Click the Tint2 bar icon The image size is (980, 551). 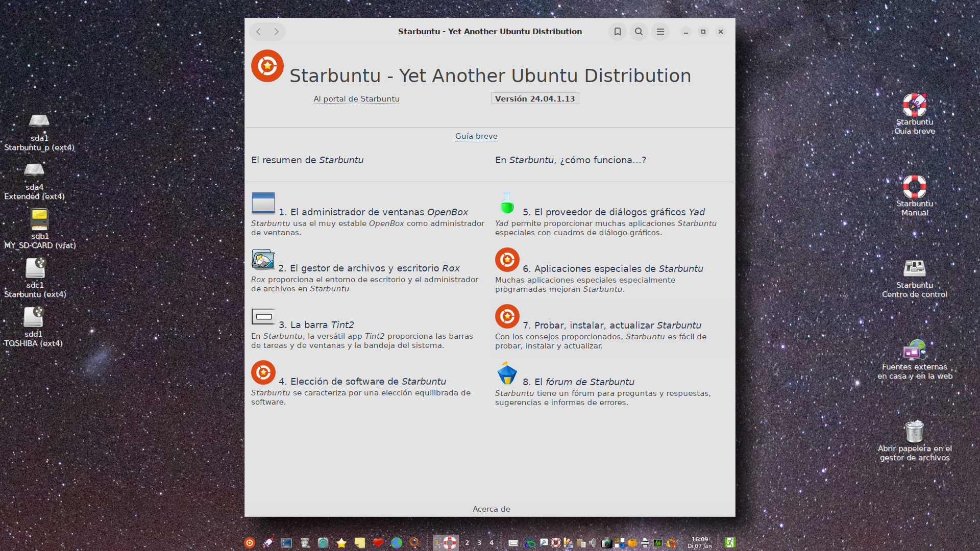pos(263,316)
